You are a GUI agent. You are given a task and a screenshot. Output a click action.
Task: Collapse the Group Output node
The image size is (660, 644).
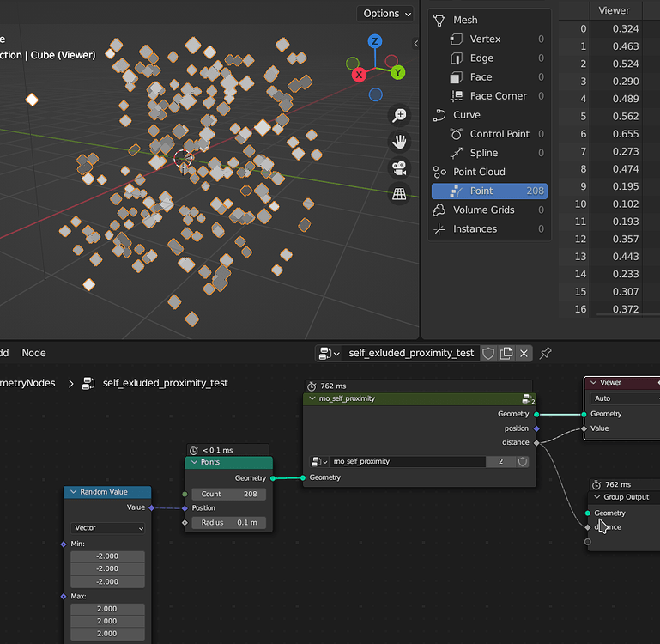[x=596, y=497]
